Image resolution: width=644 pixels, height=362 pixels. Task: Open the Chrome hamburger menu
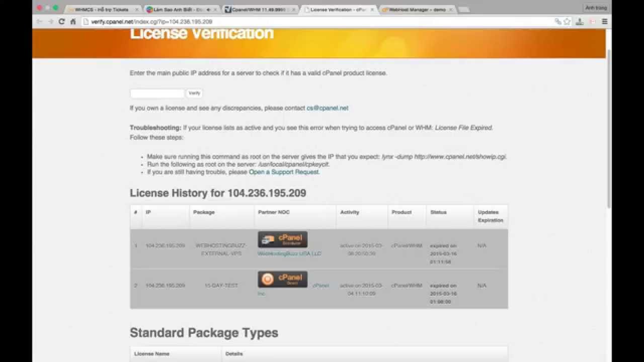click(x=605, y=22)
